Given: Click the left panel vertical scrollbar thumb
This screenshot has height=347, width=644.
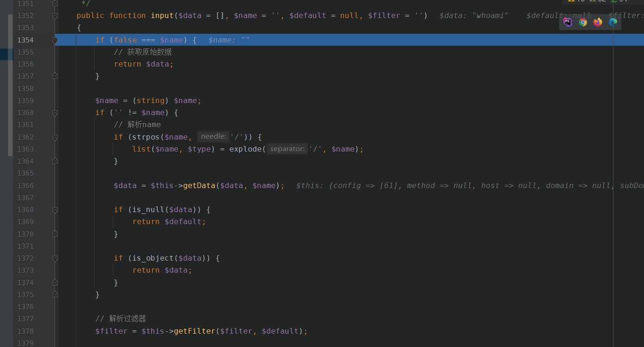Looking at the screenshot, I should pyautogui.click(x=10, y=85).
